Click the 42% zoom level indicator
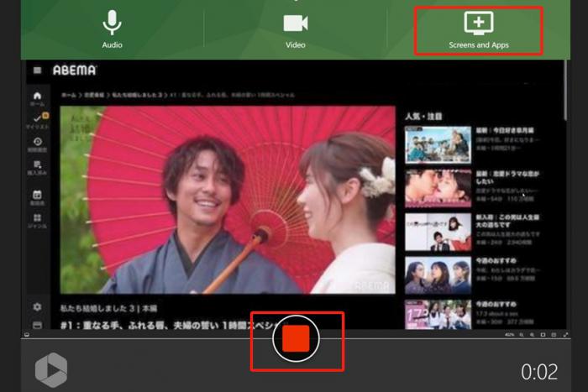This screenshot has height=392, width=588. click(509, 335)
